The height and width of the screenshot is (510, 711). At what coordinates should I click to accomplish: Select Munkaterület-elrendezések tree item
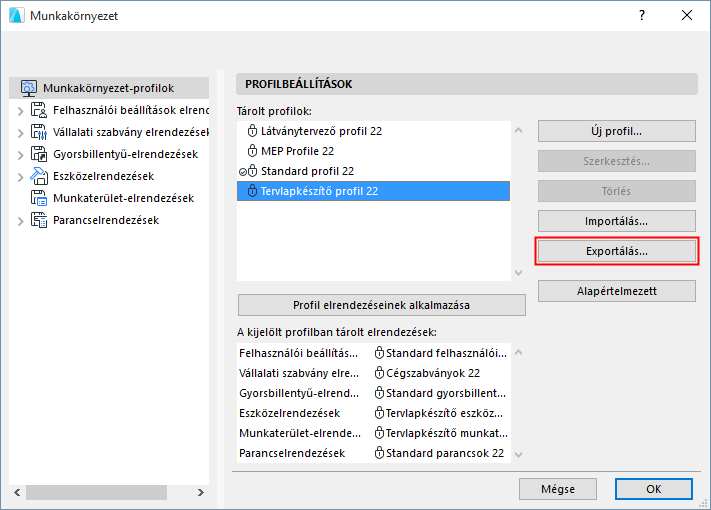(x=123, y=198)
